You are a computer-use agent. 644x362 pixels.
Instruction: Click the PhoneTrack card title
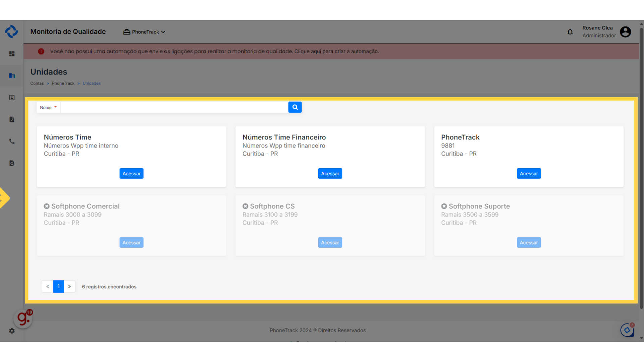point(460,137)
